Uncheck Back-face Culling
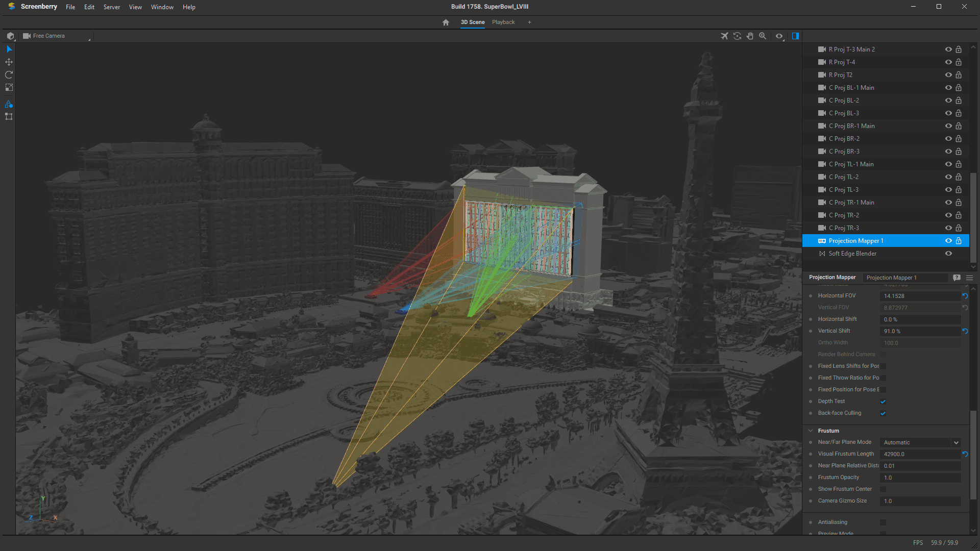The image size is (980, 551). [883, 413]
